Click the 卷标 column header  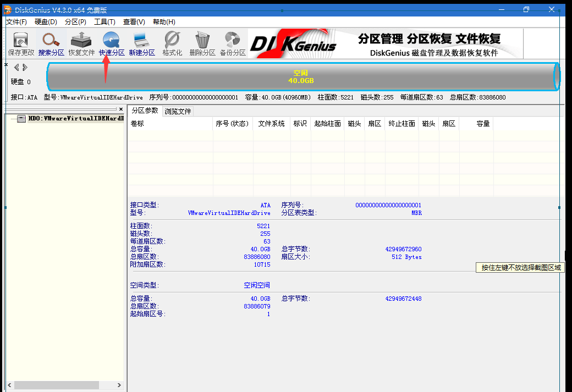(x=170, y=124)
